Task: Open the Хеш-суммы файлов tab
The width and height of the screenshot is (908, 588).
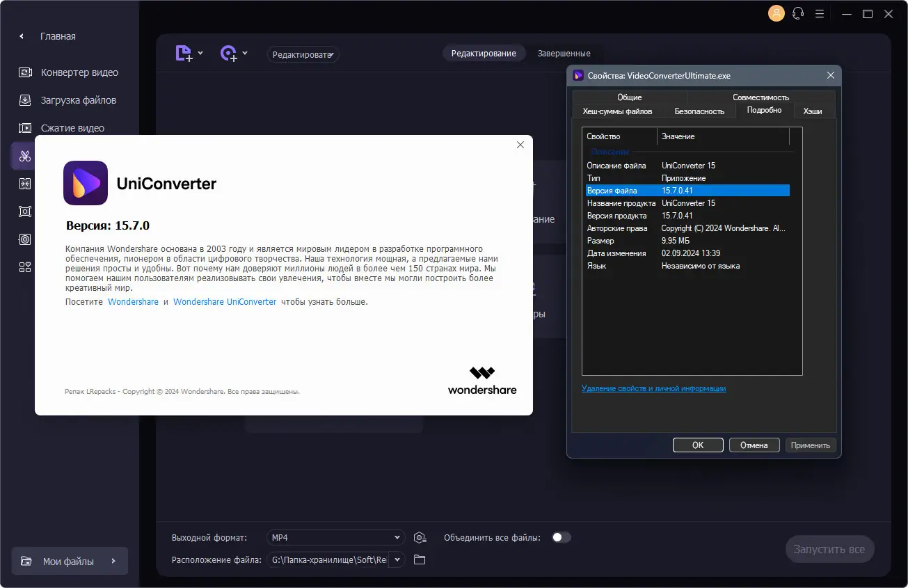Action: coord(617,111)
